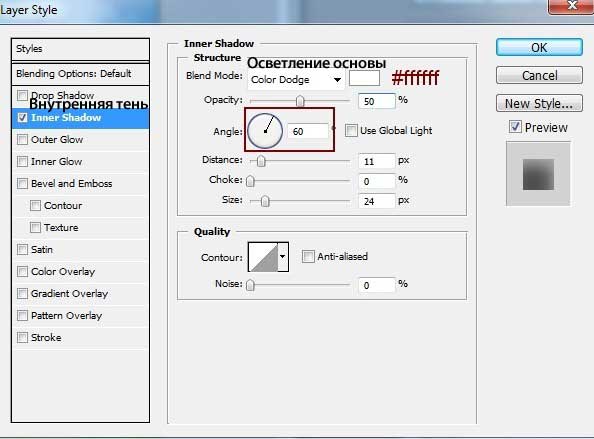Screen dimensions: 594x439
Task: Click the Distance slider handle
Action: (x=261, y=161)
